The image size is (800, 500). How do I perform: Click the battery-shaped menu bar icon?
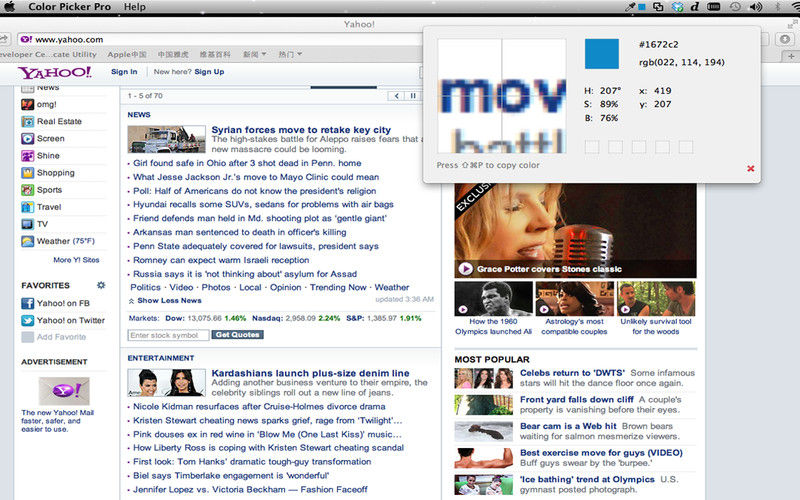(714, 7)
